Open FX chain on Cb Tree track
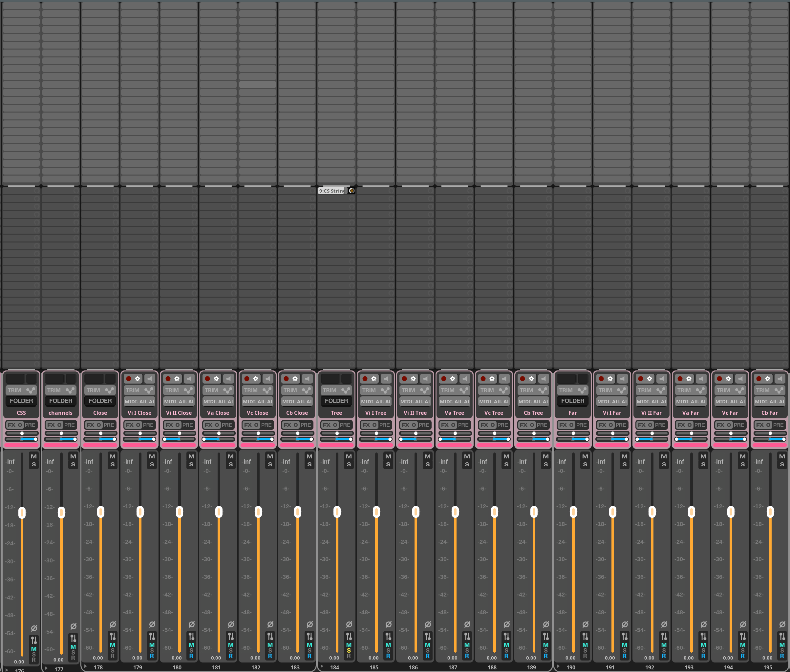 pyautogui.click(x=523, y=425)
